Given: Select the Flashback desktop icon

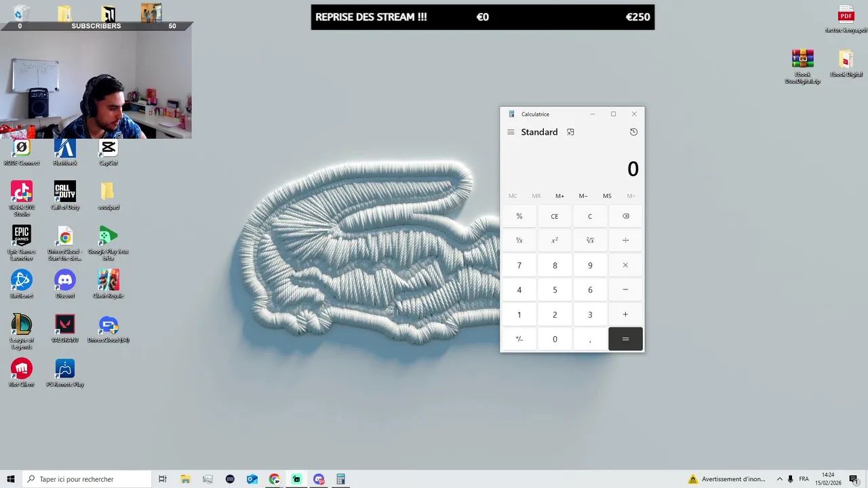Looking at the screenshot, I should coord(65,152).
